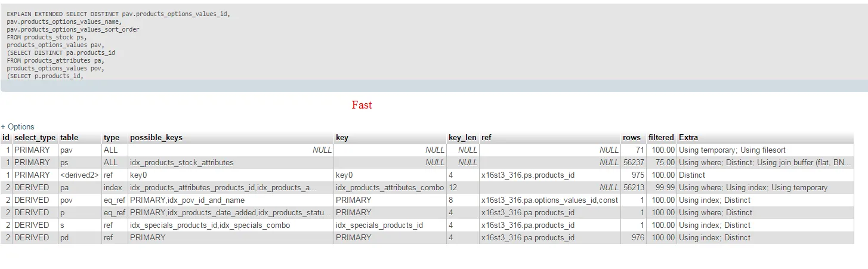Click 'pav.products_options_values_sort_order' query line
The height and width of the screenshot is (269, 868).
click(73, 29)
